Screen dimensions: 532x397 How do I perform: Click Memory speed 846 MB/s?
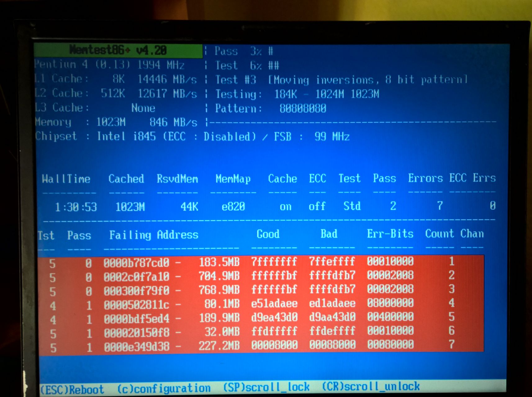[x=173, y=122]
